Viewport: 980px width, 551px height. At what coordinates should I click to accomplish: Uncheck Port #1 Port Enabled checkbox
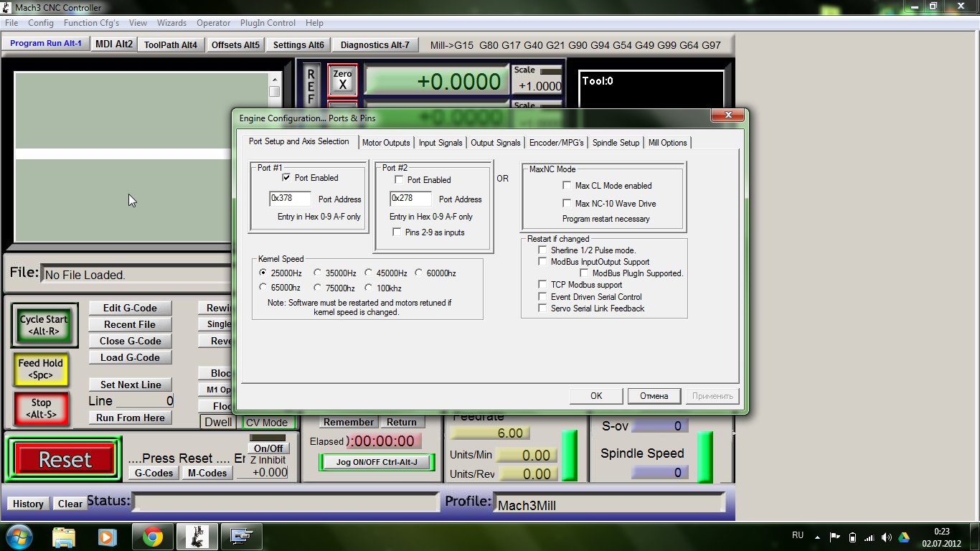(x=287, y=178)
